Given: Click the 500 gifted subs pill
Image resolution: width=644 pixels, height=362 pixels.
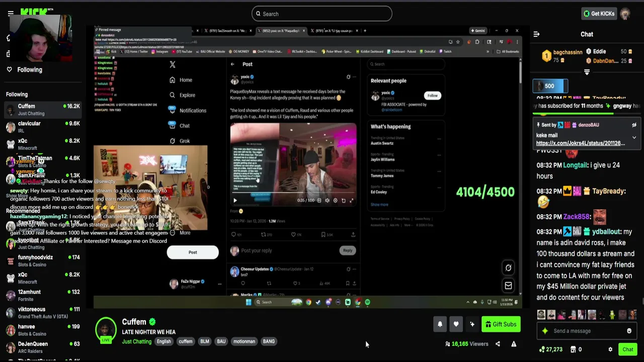Looking at the screenshot, I should coord(550,86).
